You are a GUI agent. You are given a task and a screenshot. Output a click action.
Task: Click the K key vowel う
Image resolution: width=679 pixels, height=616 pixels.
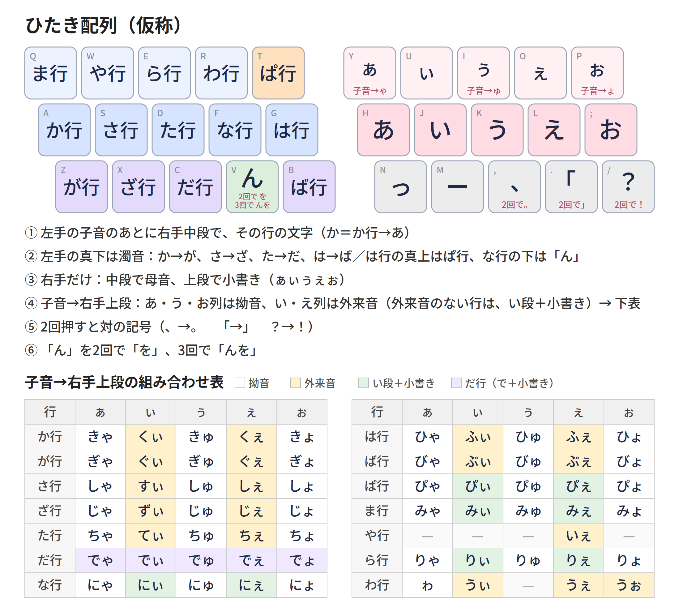point(498,130)
